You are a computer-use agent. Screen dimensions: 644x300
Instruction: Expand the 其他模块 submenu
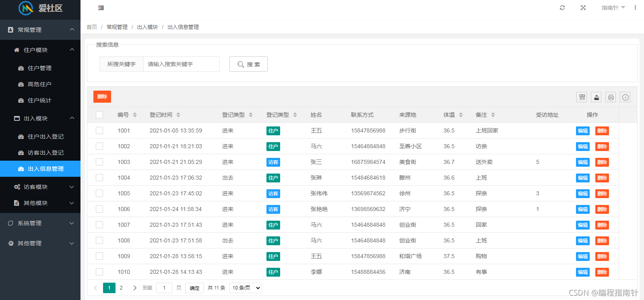tap(40, 203)
